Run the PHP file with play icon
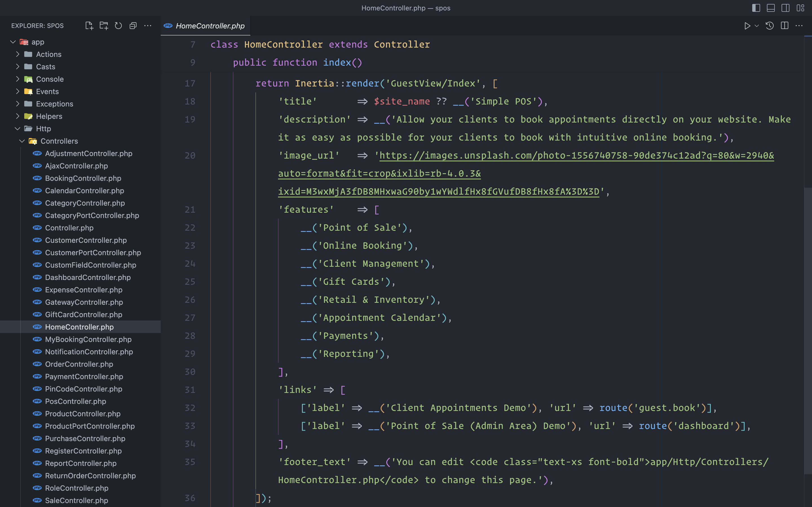The width and height of the screenshot is (812, 507). 747,26
